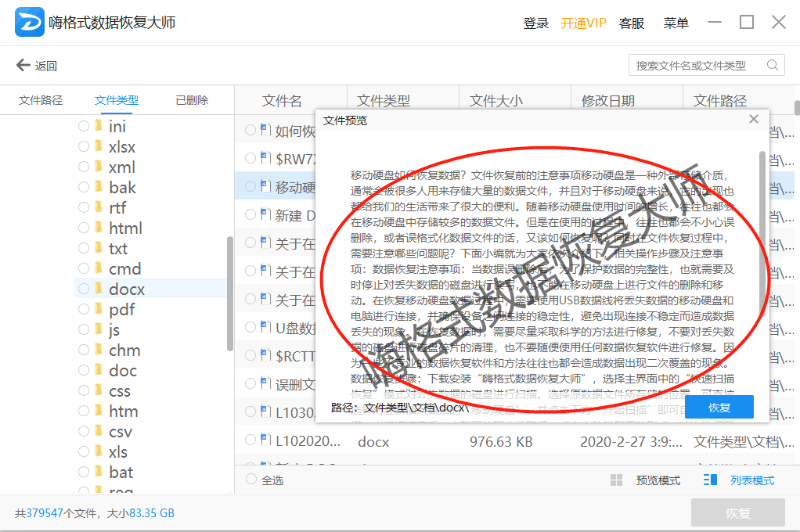
Task: Click the chm folder icon
Action: tap(99, 350)
